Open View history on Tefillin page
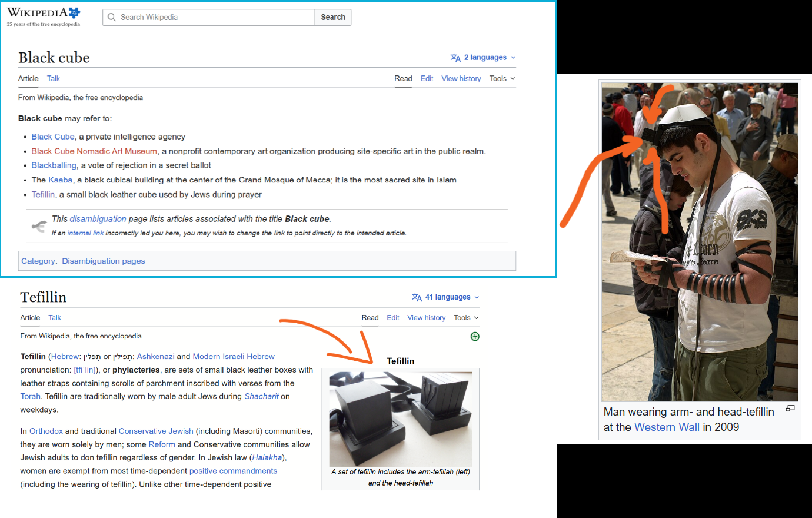This screenshot has height=518, width=812. (x=427, y=318)
